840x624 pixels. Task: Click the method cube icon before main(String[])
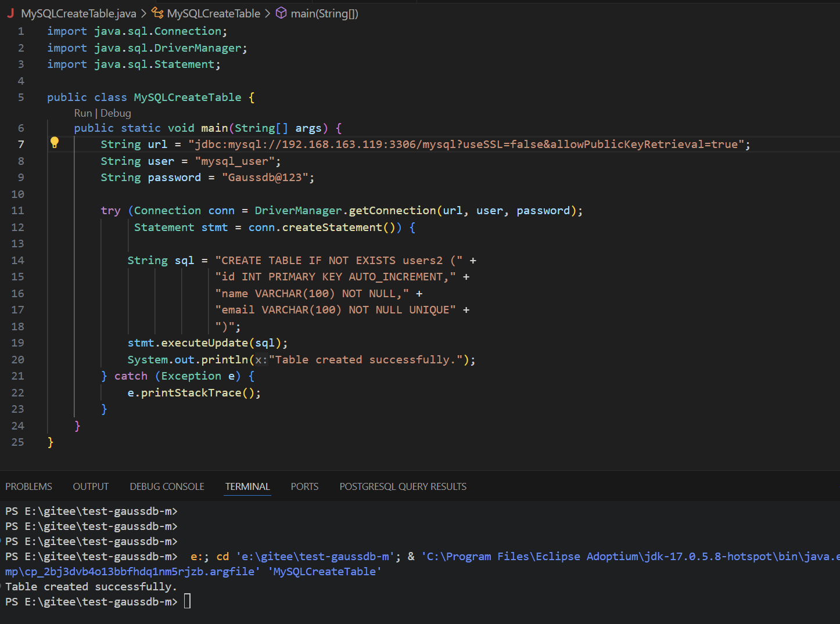point(281,13)
